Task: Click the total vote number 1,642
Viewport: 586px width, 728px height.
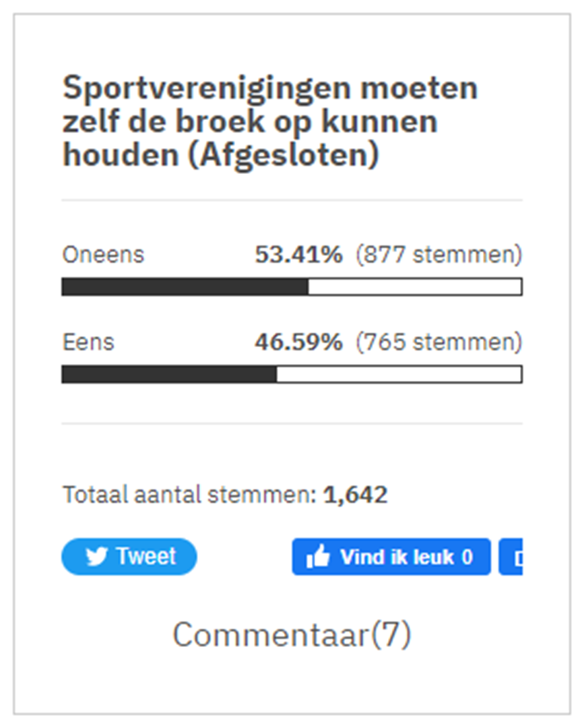Action: (355, 495)
